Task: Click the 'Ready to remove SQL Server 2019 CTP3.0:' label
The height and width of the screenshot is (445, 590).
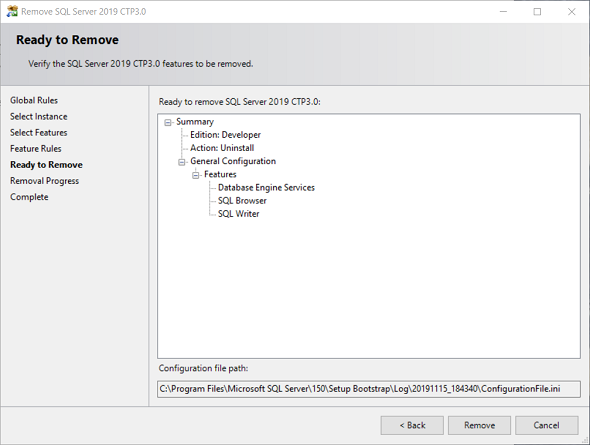Action: 239,102
